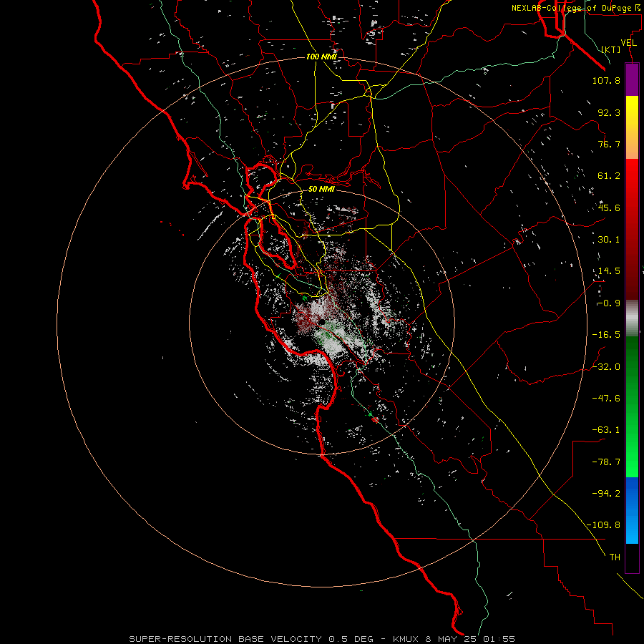Select the 107.8 value on velocity scale

[606, 80]
